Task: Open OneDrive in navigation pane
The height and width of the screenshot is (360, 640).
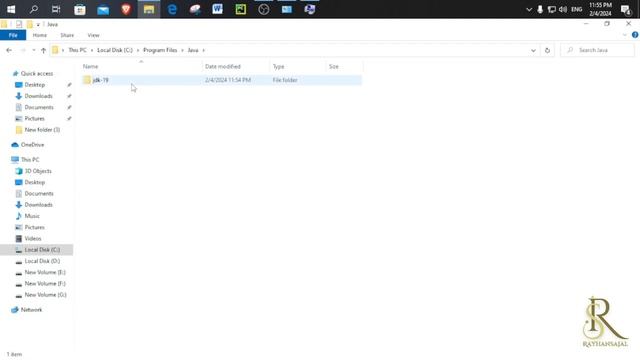Action: [32, 145]
